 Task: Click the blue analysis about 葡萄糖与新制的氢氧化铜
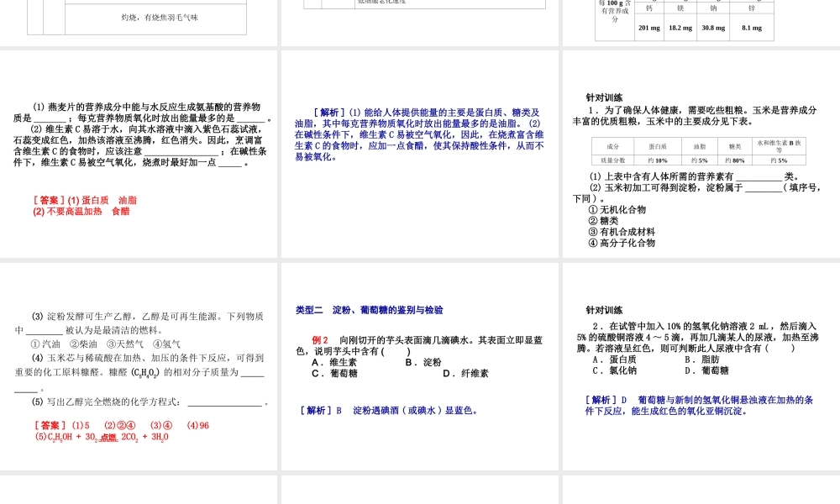pyautogui.click(x=699, y=406)
